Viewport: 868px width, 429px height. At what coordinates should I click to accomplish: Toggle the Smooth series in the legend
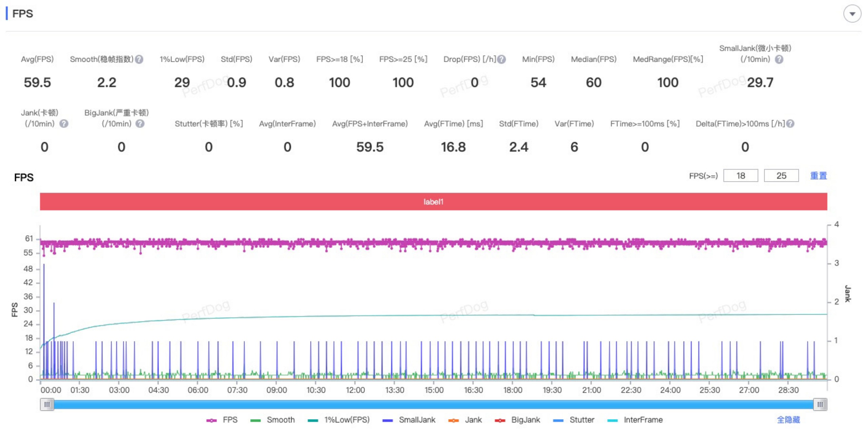272,420
